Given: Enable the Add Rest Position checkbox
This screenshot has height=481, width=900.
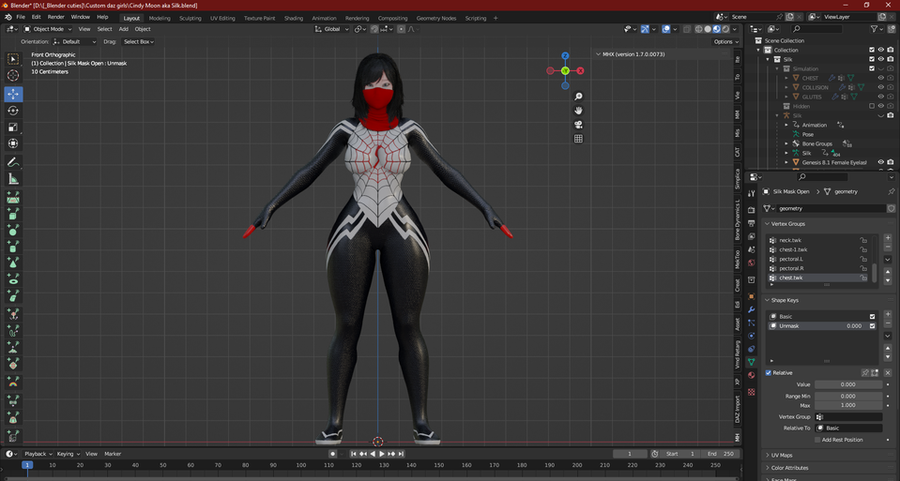Looking at the screenshot, I should click(816, 439).
